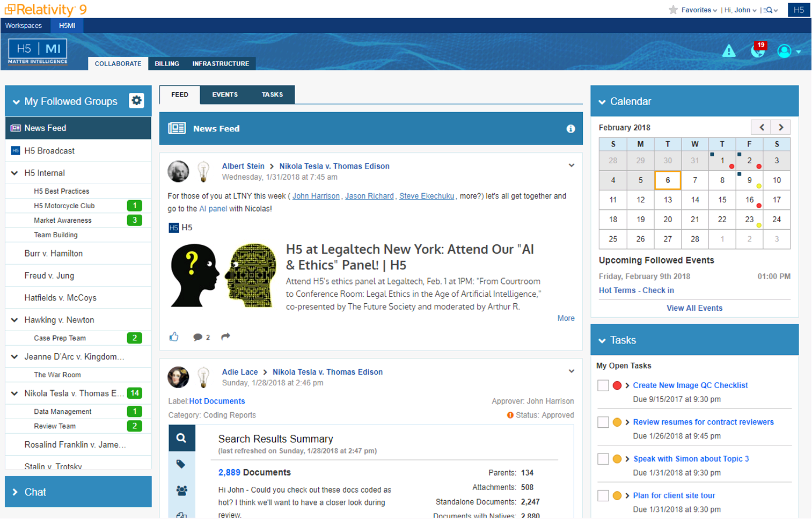Click the News Feed info icon
The width and height of the screenshot is (812, 519).
click(570, 129)
